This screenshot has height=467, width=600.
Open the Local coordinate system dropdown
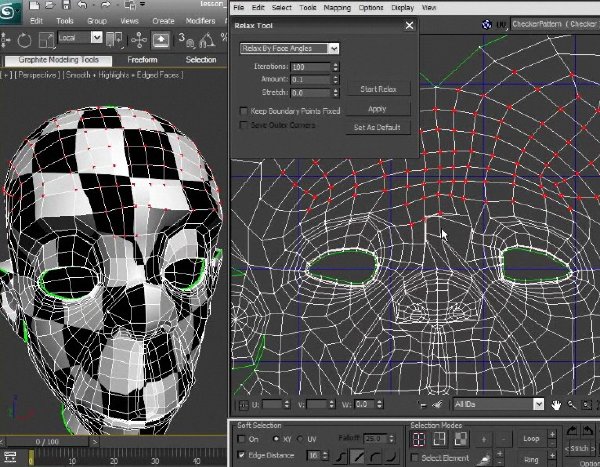(80, 38)
